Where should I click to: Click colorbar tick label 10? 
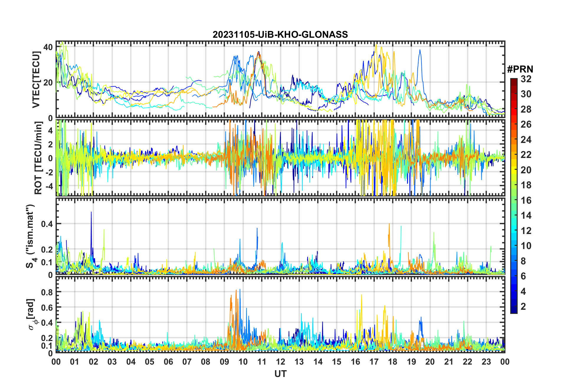pyautogui.click(x=526, y=246)
